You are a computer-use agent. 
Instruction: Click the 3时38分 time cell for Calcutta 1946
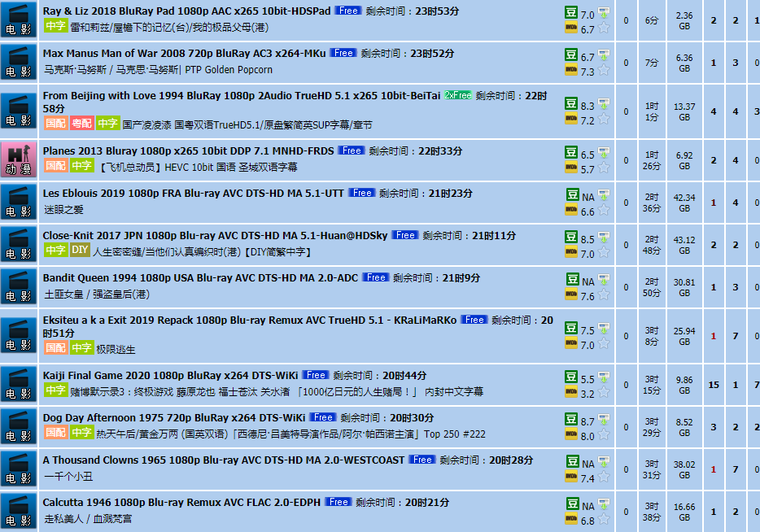pos(652,512)
